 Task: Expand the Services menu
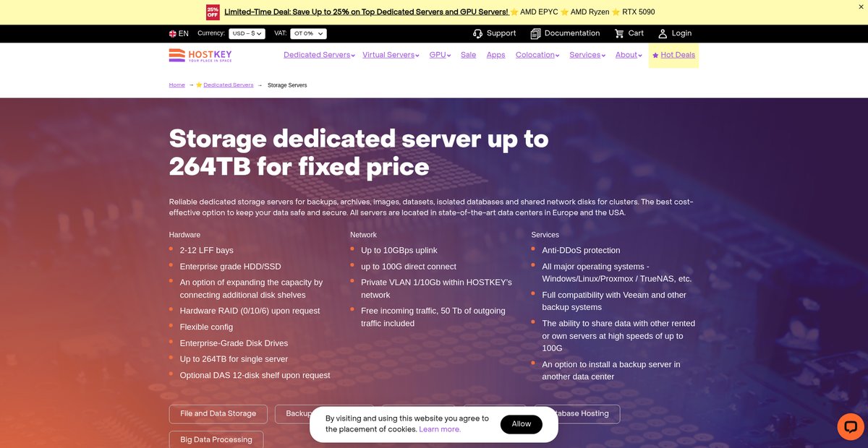click(x=587, y=55)
